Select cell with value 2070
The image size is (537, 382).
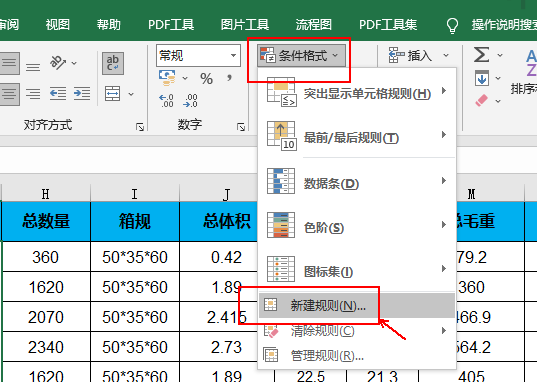pos(46,317)
